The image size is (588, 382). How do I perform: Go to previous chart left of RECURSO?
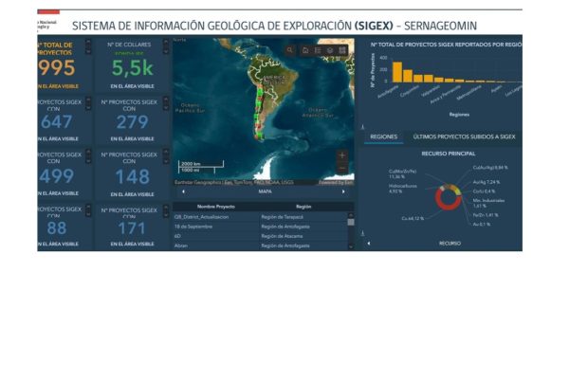pyautogui.click(x=369, y=244)
